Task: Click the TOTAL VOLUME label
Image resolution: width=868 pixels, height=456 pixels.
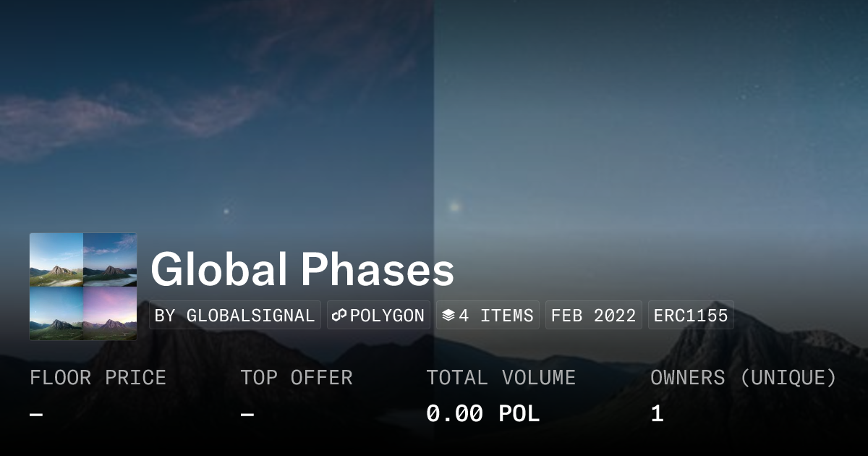Action: [x=501, y=378]
